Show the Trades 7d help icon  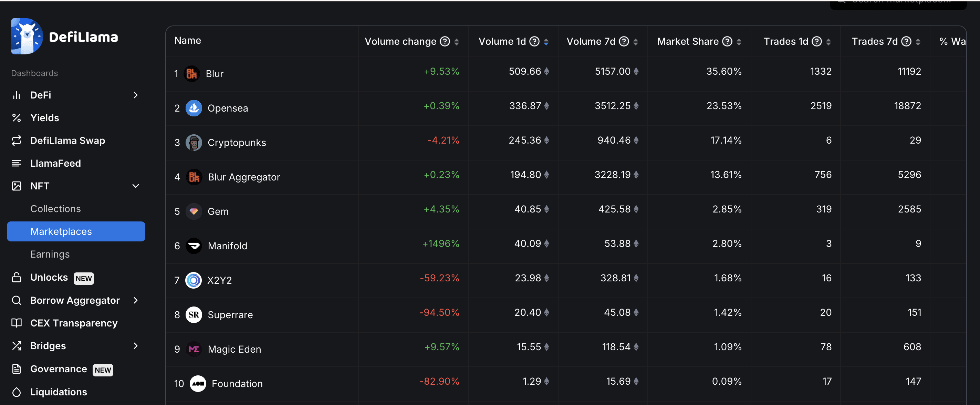[907, 41]
